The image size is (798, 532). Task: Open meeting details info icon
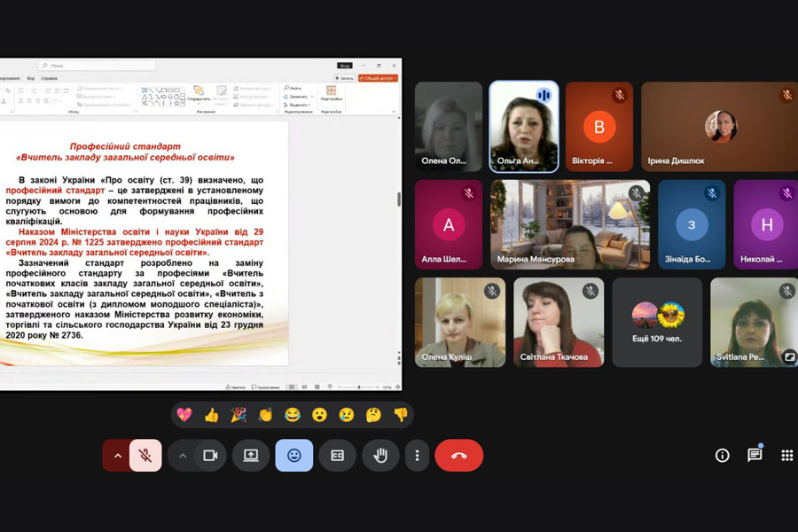click(x=722, y=455)
